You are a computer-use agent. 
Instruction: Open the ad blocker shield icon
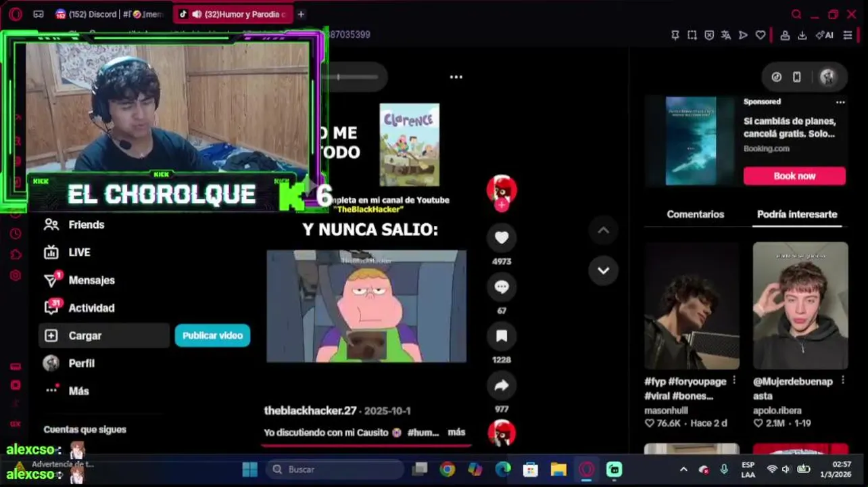pos(709,35)
